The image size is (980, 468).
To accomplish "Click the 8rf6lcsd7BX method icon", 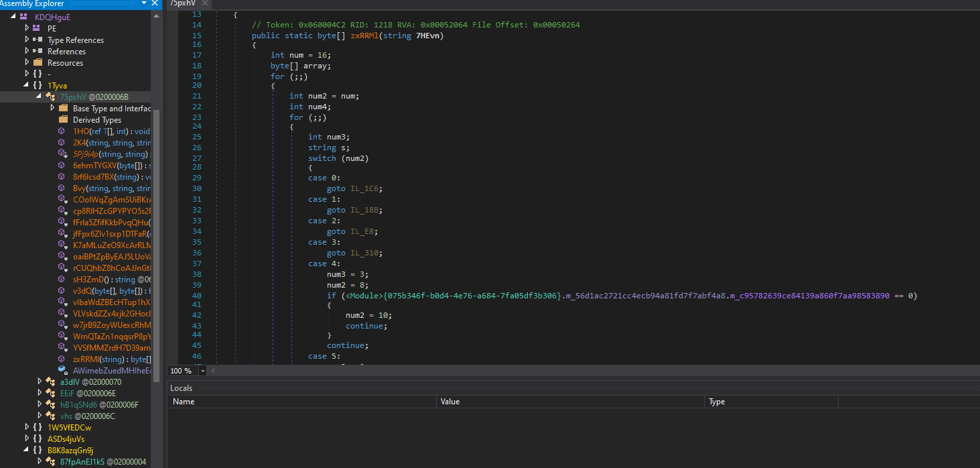I will (62, 176).
